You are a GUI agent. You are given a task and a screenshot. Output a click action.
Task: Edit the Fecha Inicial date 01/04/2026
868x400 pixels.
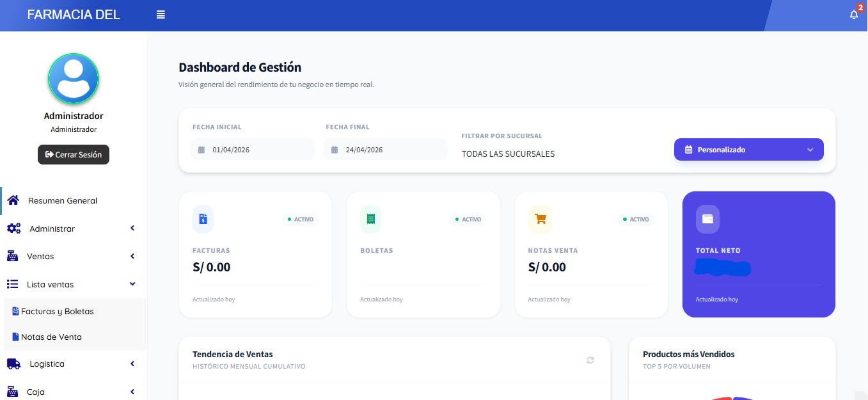(x=253, y=150)
